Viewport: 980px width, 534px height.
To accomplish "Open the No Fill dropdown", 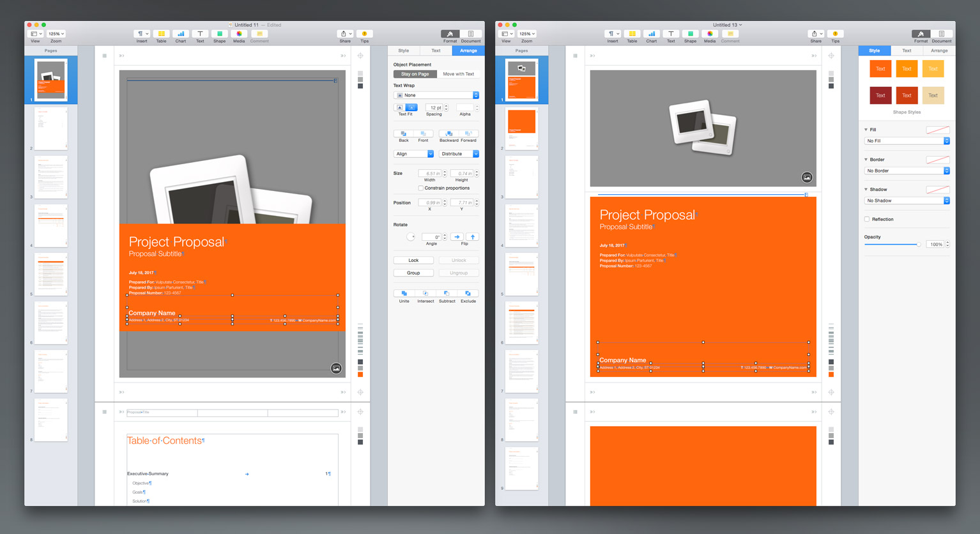I will tap(907, 141).
